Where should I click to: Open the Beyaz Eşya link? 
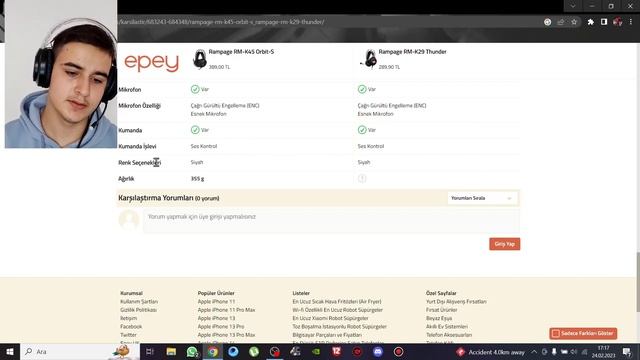coord(439,318)
